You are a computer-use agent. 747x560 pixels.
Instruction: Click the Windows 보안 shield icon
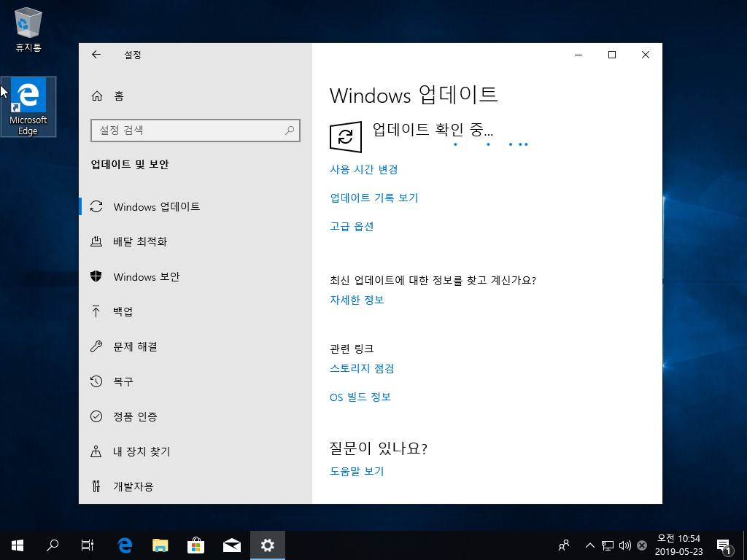pos(96,276)
